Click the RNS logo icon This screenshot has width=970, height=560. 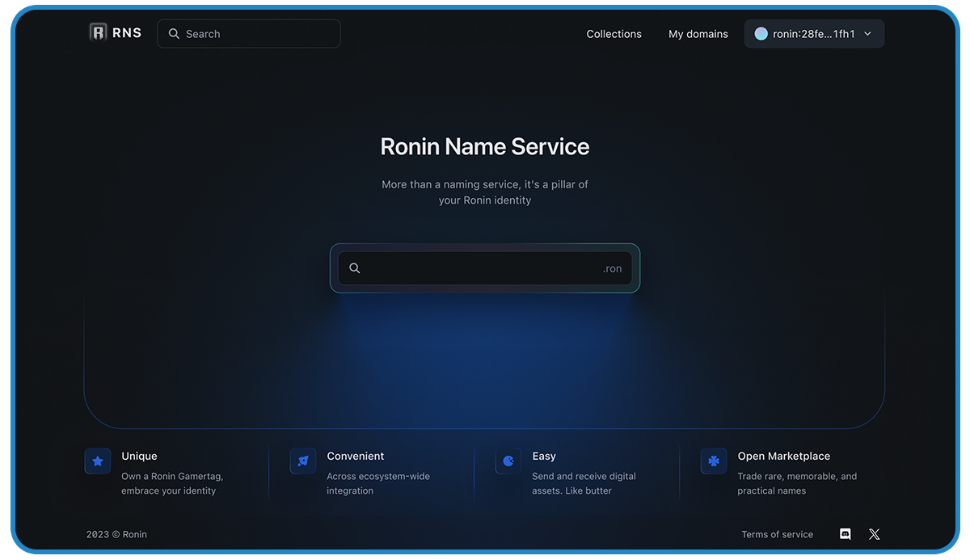(x=98, y=32)
